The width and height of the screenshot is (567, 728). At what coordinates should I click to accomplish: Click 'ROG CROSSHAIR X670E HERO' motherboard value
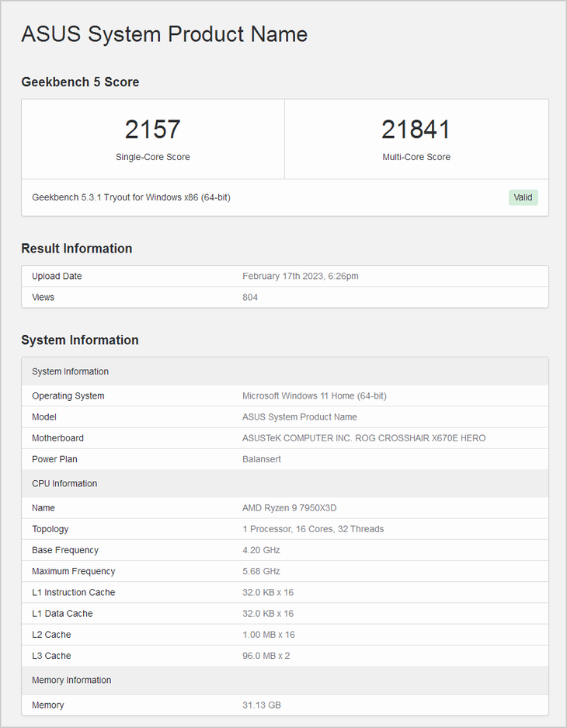[x=420, y=438]
